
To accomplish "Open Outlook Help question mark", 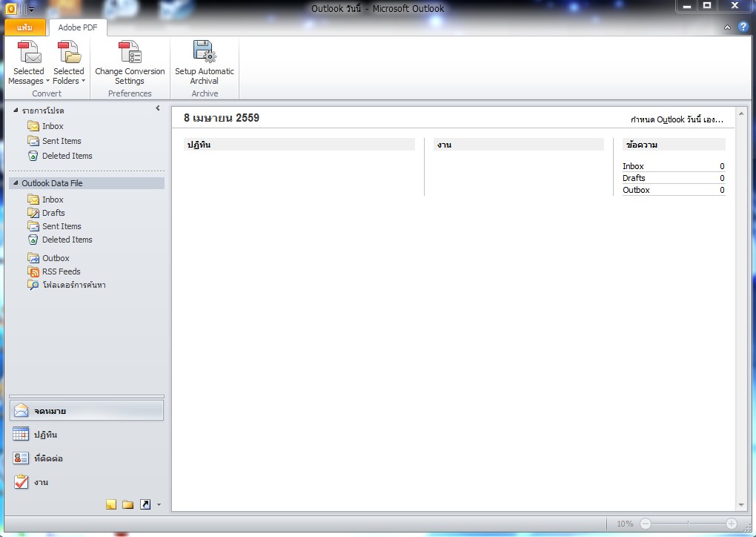I will click(x=743, y=27).
